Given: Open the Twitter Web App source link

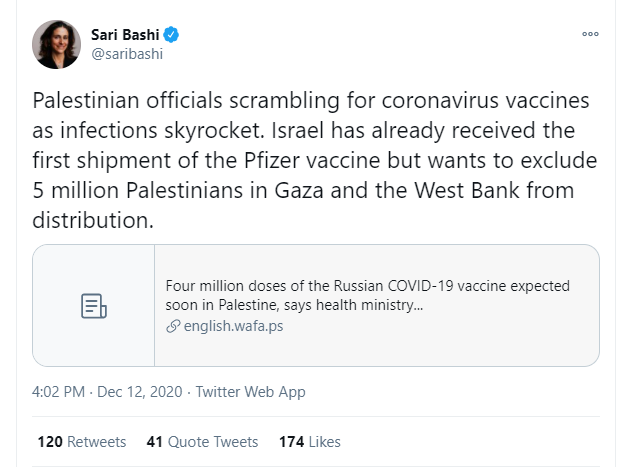Looking at the screenshot, I should point(251,391).
